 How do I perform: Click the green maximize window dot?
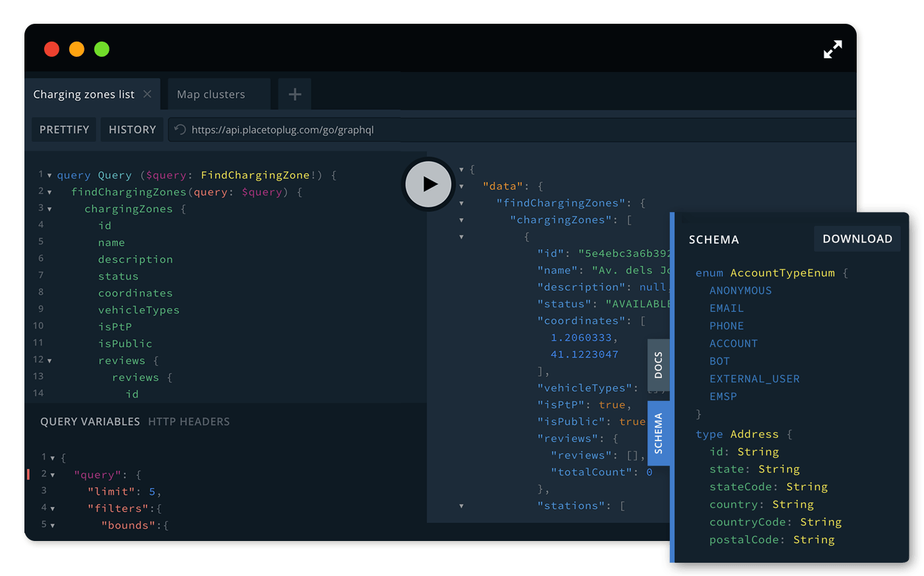tap(102, 50)
